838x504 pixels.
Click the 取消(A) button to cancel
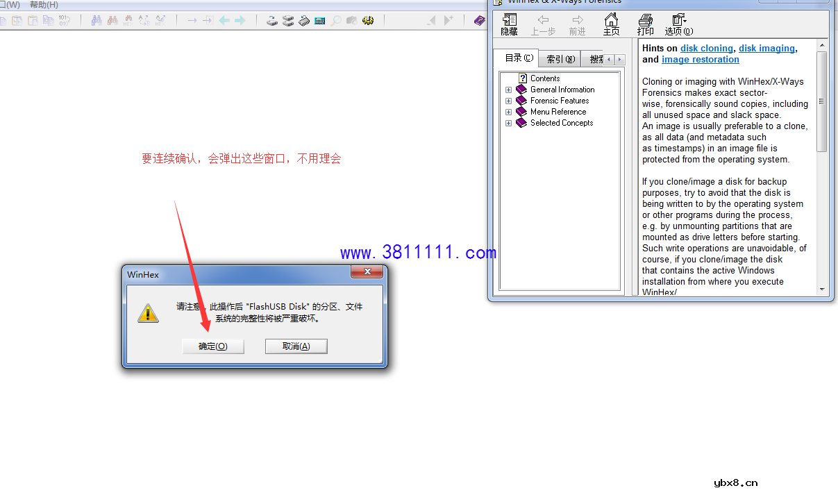[x=296, y=346]
